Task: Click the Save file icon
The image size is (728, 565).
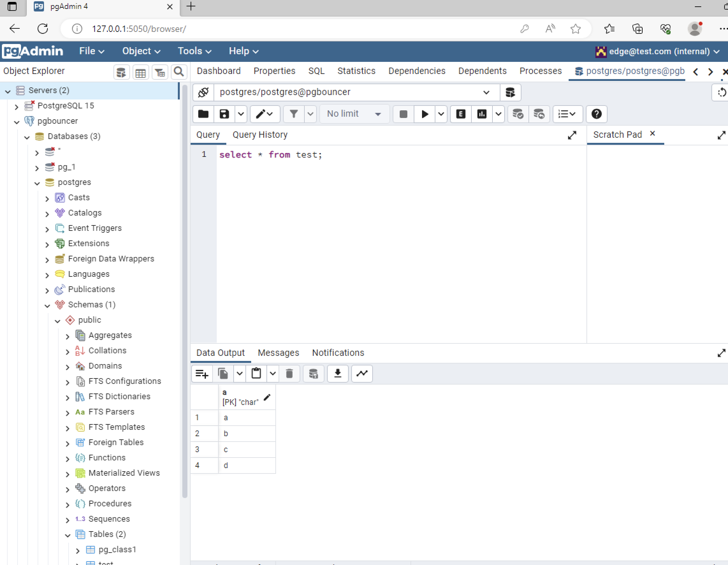Action: [x=224, y=114]
